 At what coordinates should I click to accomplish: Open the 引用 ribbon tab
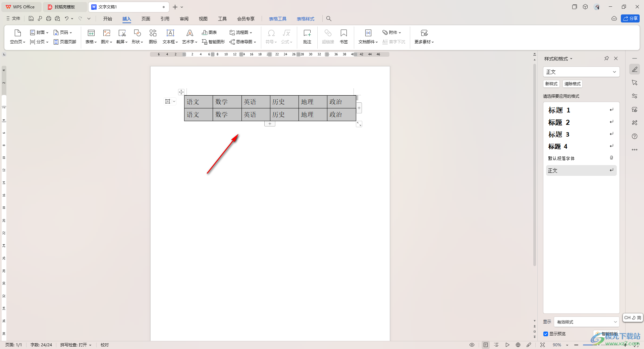[x=165, y=19]
